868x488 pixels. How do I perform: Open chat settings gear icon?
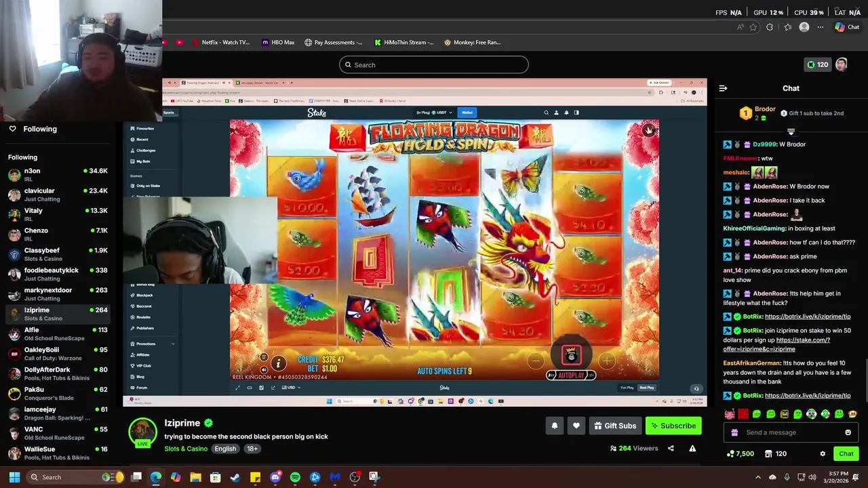tap(823, 454)
